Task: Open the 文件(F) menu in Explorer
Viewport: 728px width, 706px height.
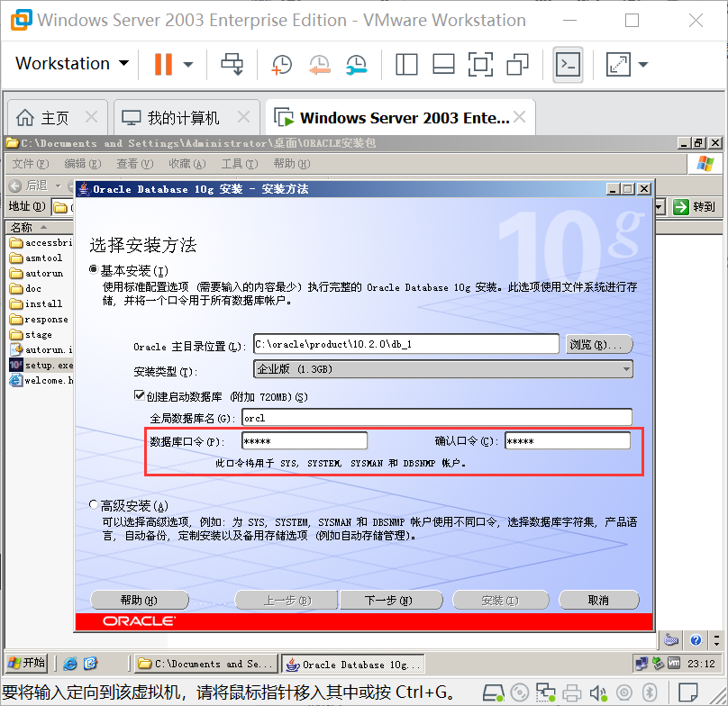Action: 30,164
